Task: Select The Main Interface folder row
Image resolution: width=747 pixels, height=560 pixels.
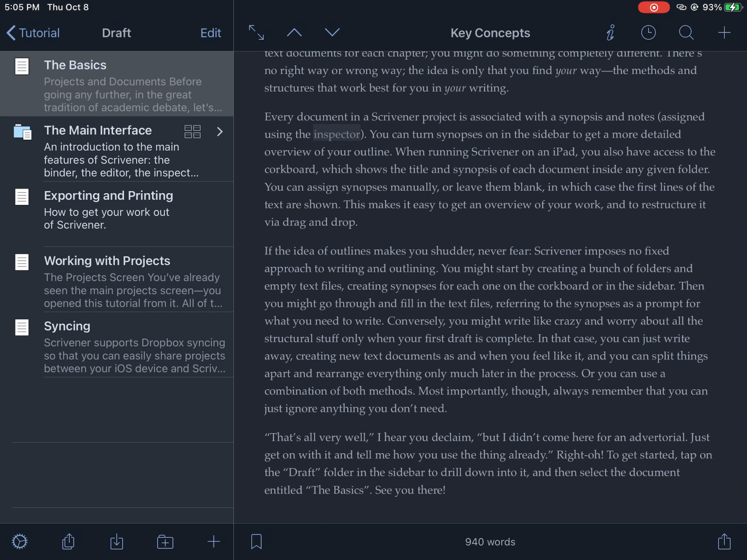Action: point(117,149)
